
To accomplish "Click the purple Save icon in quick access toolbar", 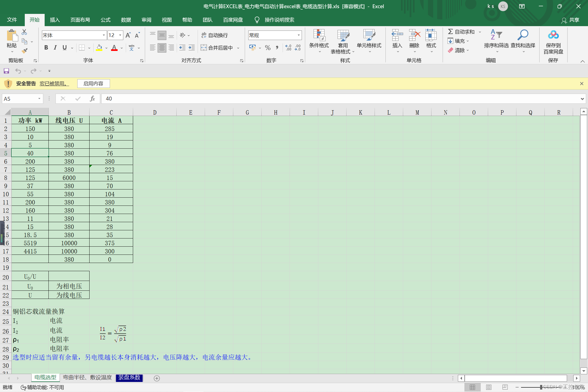I will click(6, 71).
